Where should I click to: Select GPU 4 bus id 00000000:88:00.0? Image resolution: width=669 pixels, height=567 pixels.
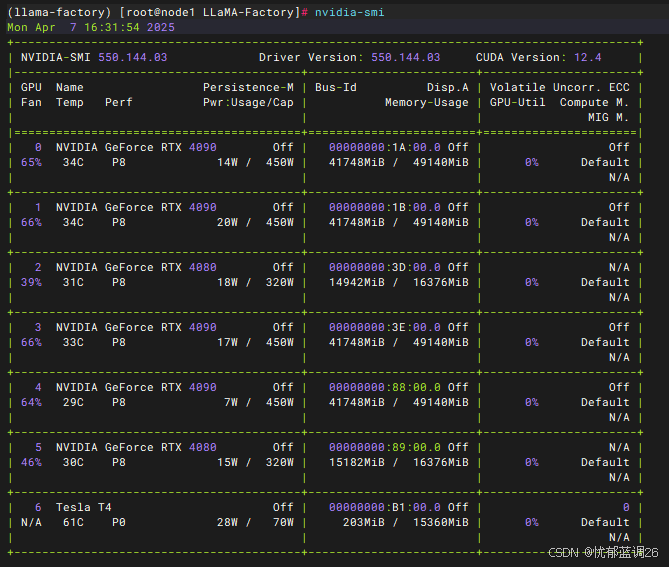[x=385, y=387]
